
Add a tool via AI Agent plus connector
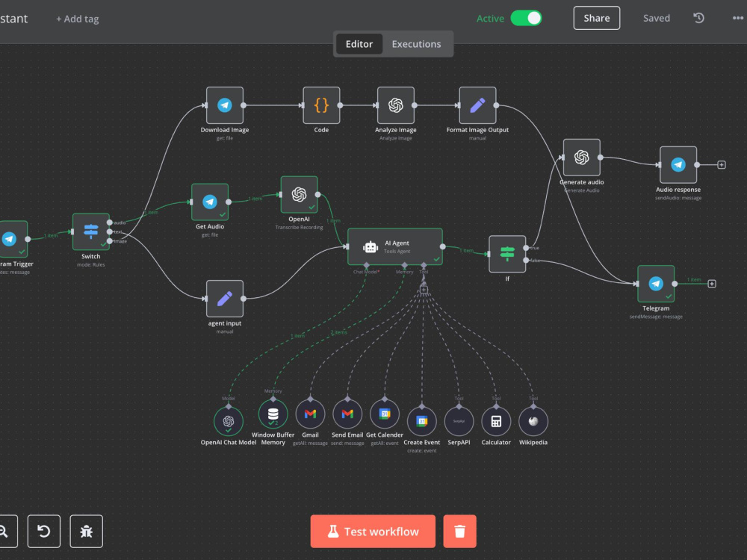(424, 290)
